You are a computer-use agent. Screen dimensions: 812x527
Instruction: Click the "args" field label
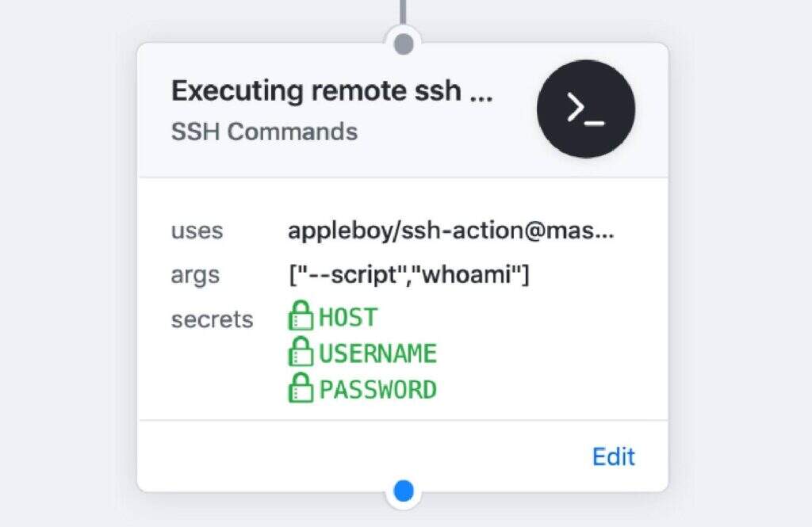pyautogui.click(x=195, y=276)
